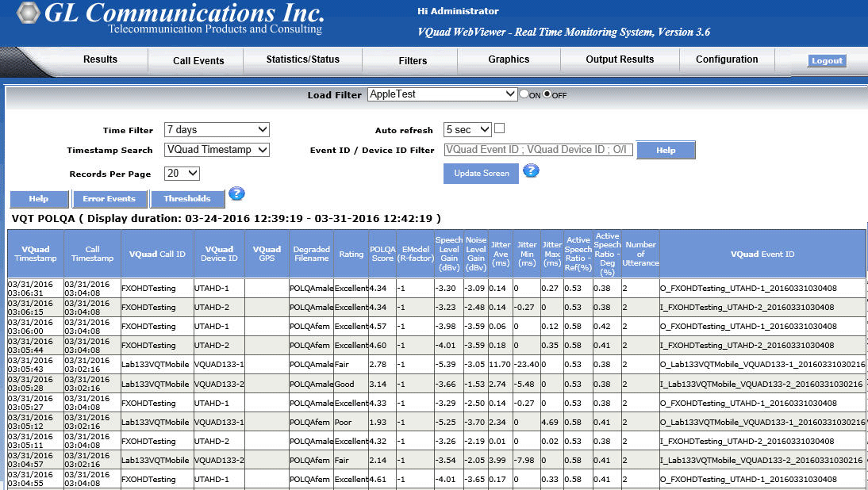Screen dimensions: 868x490
Task: Sort by VQuad Timestamp column header
Action: coord(36,254)
